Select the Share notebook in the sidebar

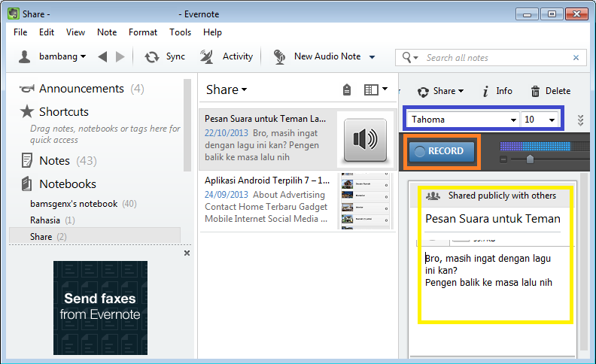[95, 237]
